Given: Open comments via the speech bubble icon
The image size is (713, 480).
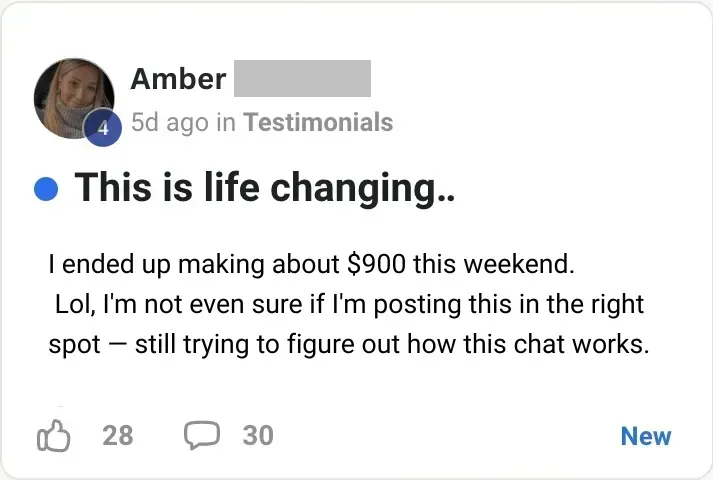Looking at the screenshot, I should pyautogui.click(x=202, y=435).
